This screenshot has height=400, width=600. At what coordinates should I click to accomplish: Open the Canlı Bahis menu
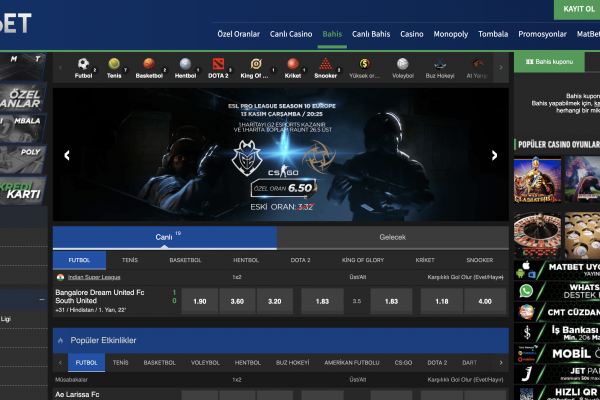[x=371, y=34]
